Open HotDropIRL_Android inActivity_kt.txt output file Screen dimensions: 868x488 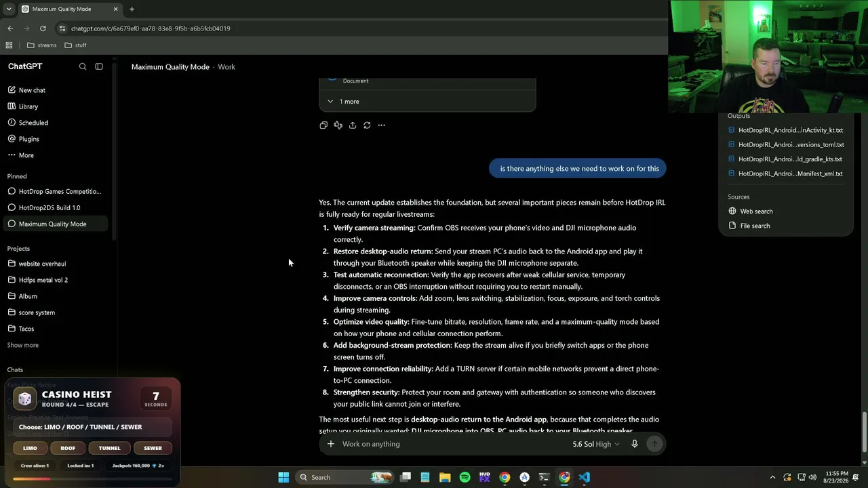[x=786, y=130]
